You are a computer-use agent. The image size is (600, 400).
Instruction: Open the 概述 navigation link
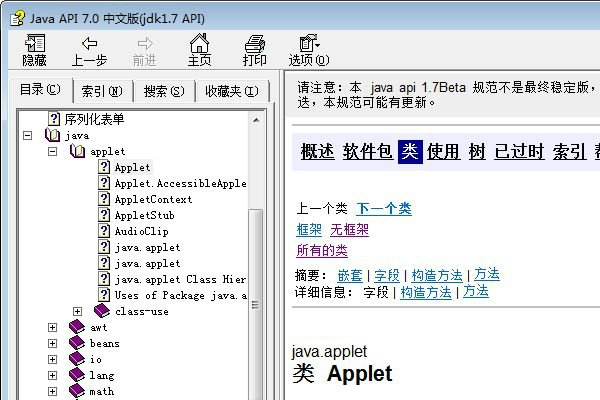click(x=317, y=151)
